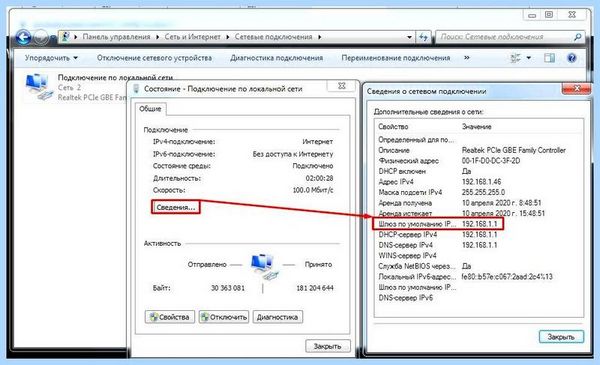Screen dimensions: 600x365
Task: Select the Общие tab
Action: tap(150, 109)
